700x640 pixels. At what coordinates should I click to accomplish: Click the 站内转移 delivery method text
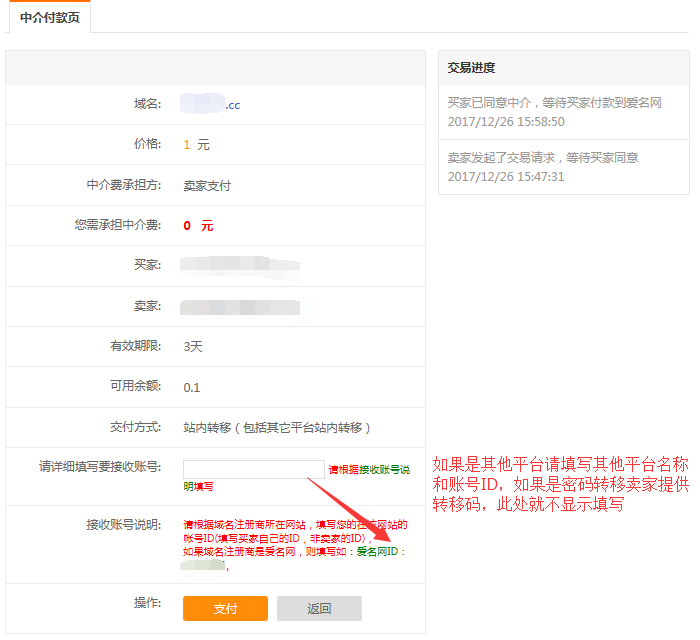[277, 427]
